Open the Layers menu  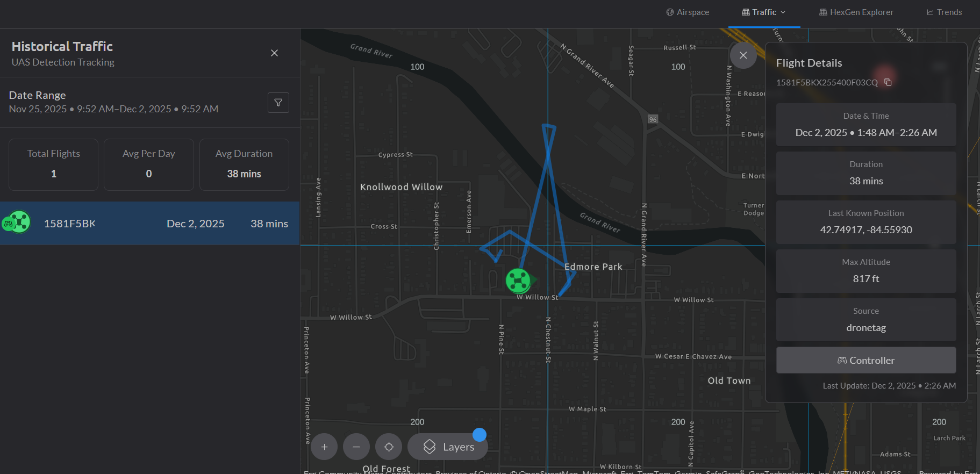coord(448,447)
